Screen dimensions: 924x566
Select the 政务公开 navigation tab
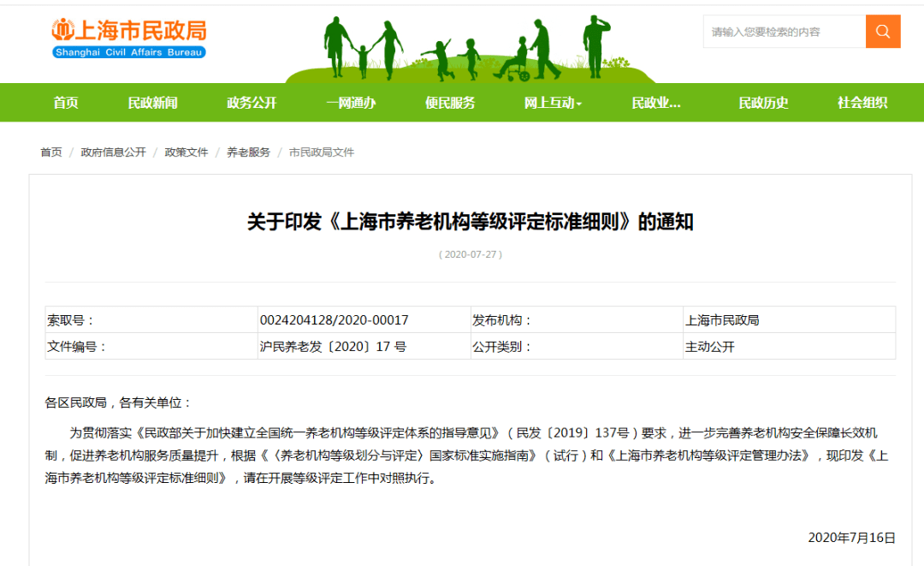click(252, 103)
